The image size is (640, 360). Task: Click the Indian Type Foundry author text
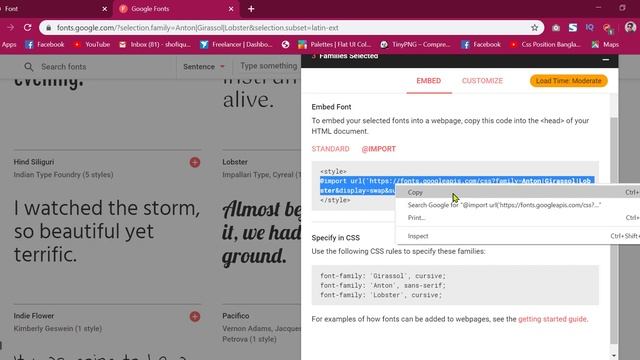pyautogui.click(x=63, y=175)
